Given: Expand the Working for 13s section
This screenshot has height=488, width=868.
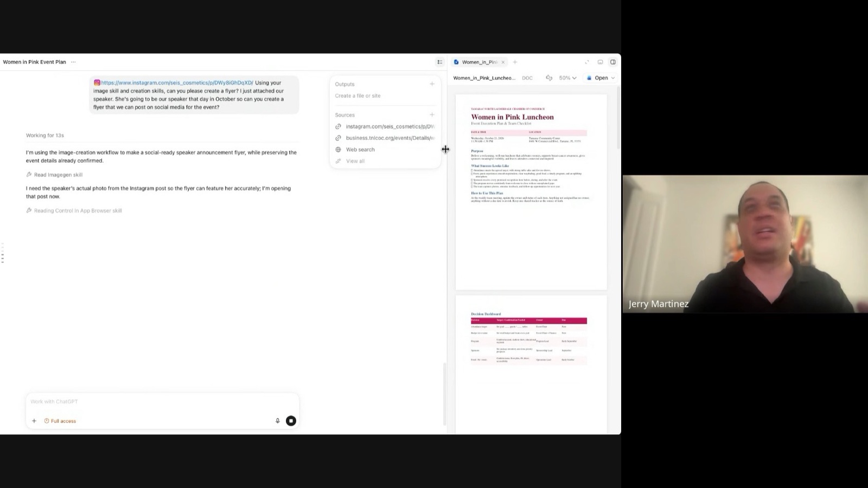Looking at the screenshot, I should pyautogui.click(x=45, y=136).
